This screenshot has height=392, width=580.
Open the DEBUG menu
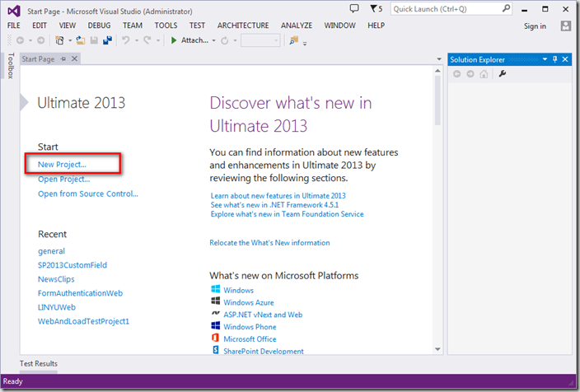99,26
